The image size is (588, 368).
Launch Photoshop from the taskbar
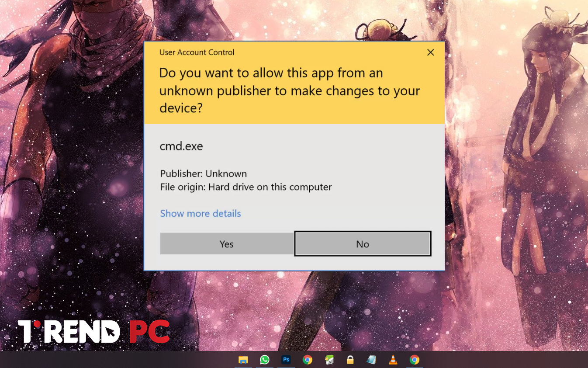click(286, 360)
